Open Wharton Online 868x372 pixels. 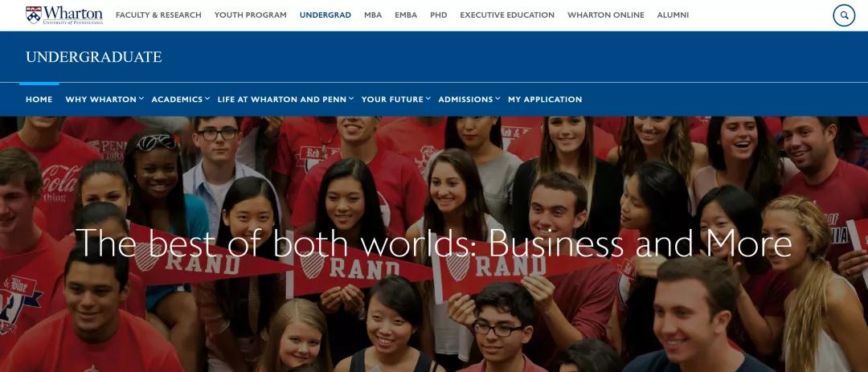(606, 15)
